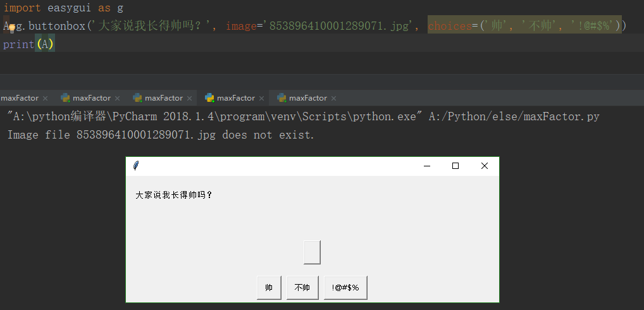Click the python.exe interpreter path in console
This screenshot has width=644, height=310.
pos(214,116)
